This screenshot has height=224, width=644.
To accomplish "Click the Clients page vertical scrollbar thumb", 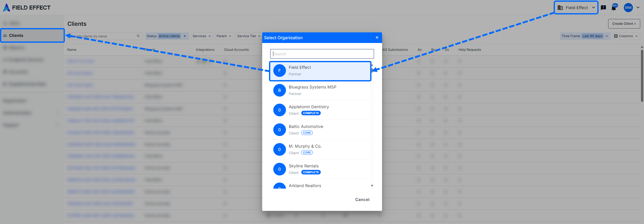I will (642, 76).
